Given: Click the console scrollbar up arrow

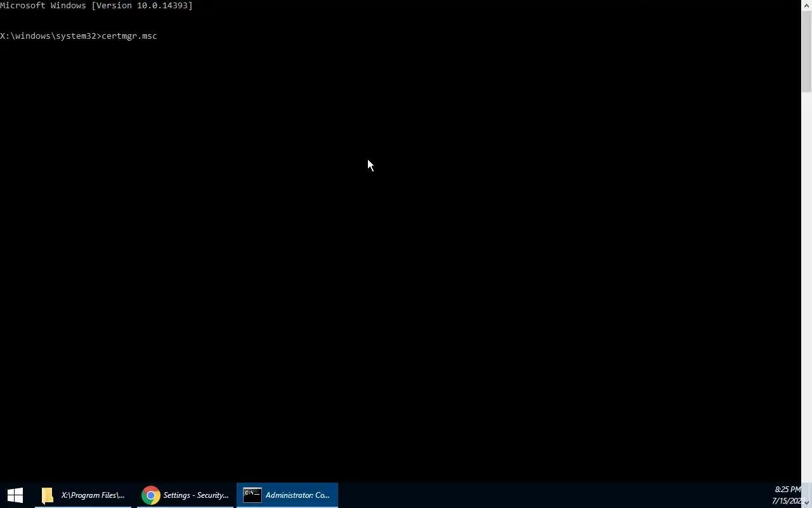Looking at the screenshot, I should (806, 5).
